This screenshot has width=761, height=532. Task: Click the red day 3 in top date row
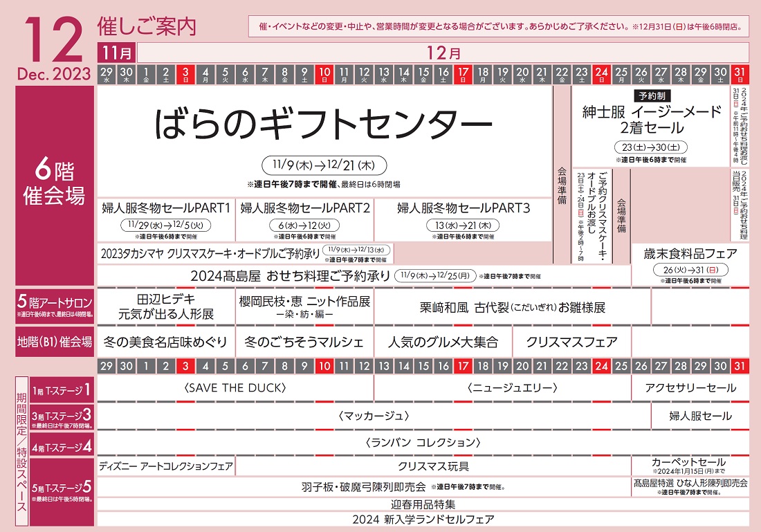coord(185,74)
